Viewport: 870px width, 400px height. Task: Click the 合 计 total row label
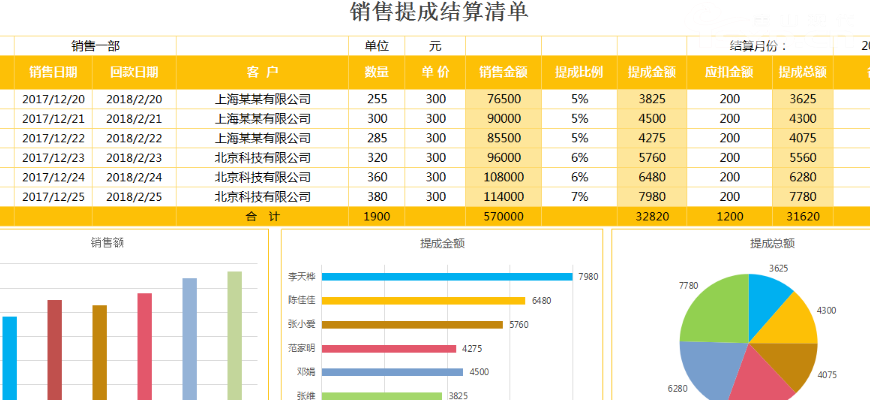click(262, 216)
